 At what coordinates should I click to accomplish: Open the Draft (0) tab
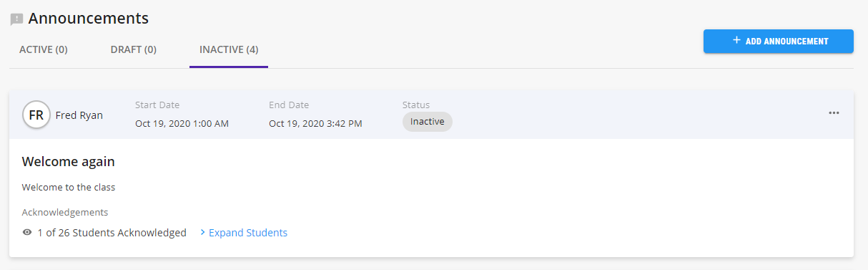[134, 49]
